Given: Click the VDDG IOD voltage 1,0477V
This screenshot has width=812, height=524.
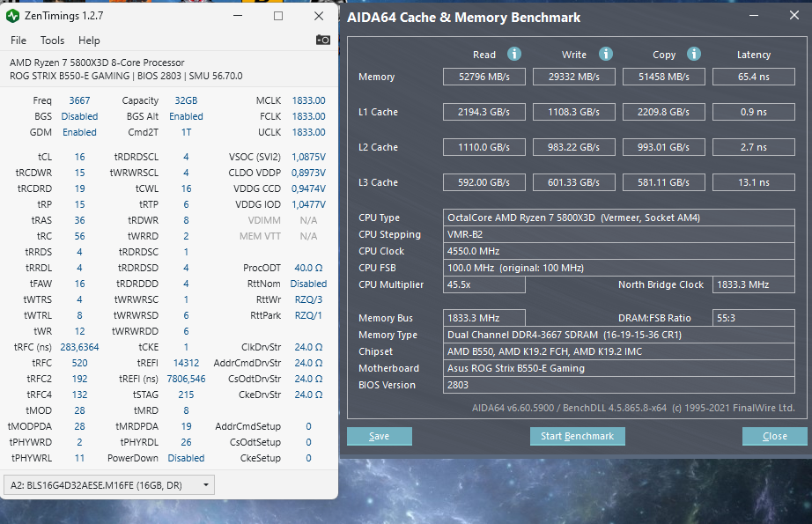Looking at the screenshot, I should click(x=308, y=204).
